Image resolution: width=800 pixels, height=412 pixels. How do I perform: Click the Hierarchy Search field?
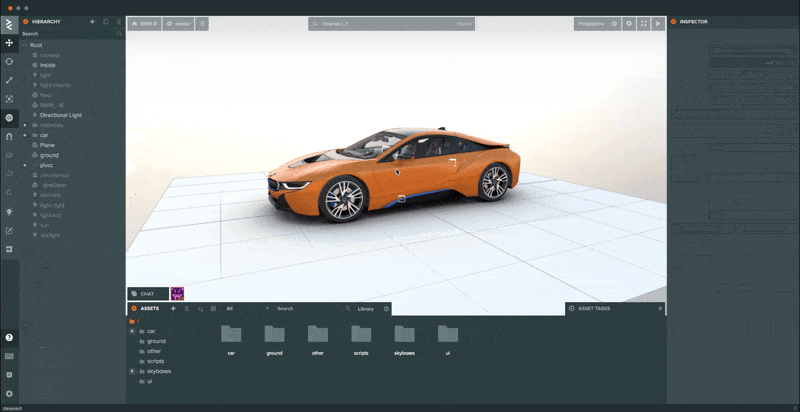(72, 34)
